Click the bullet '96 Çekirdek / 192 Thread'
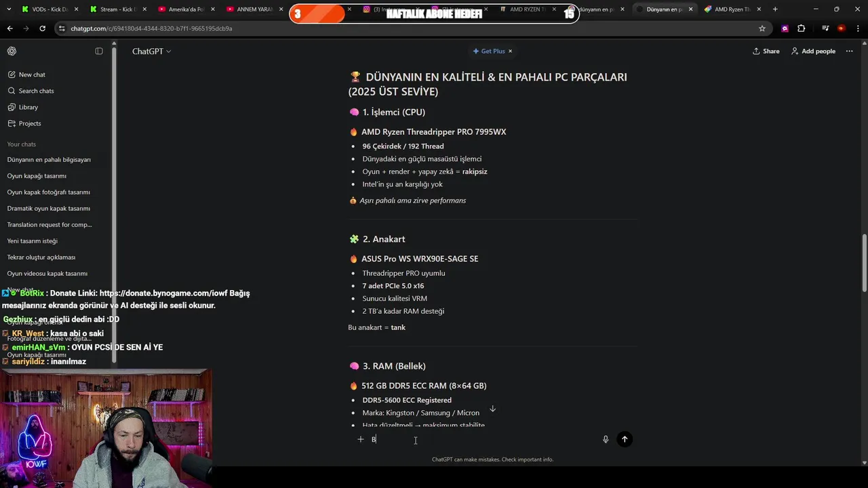Viewport: 868px width, 488px height. coord(403,146)
